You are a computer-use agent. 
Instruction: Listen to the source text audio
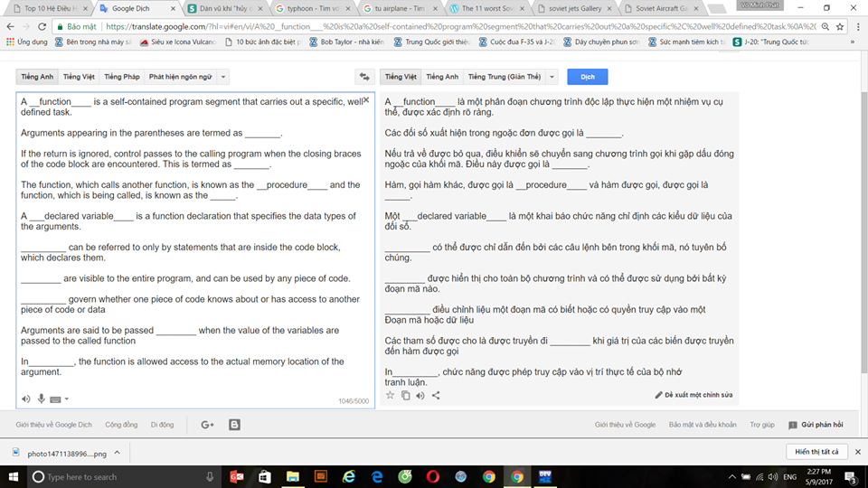point(25,399)
